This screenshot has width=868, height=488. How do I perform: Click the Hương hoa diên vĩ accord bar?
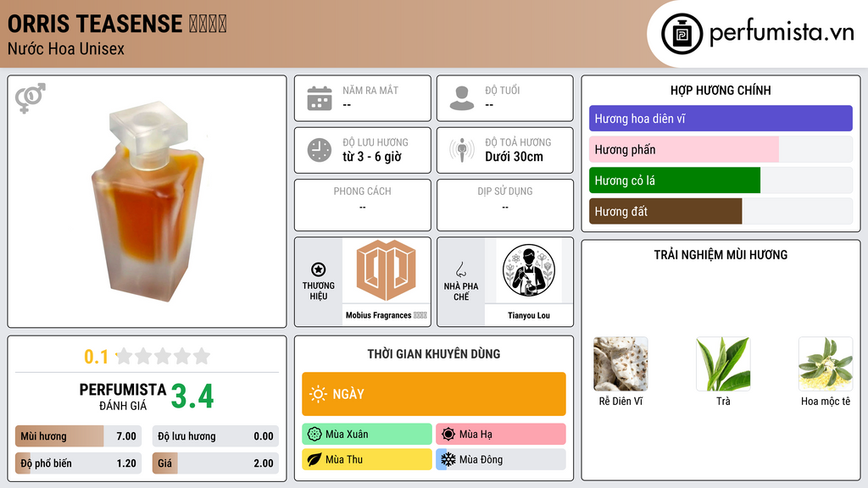(x=721, y=119)
